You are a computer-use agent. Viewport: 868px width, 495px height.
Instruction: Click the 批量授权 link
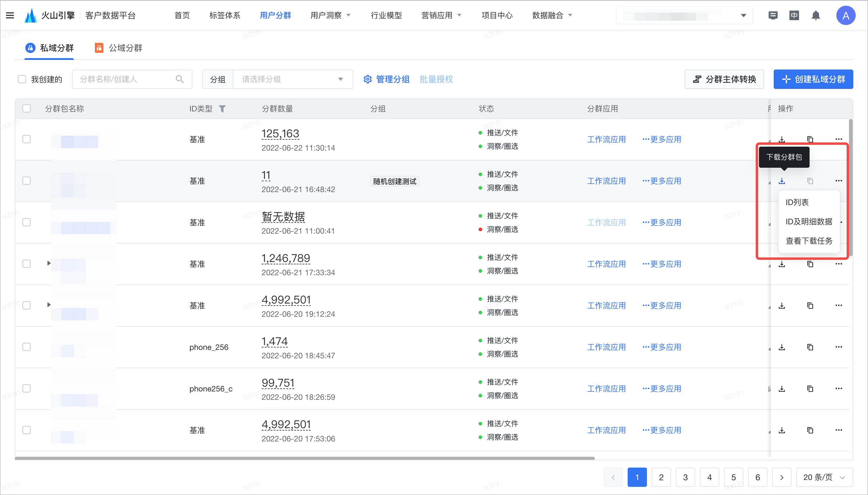[x=436, y=79]
